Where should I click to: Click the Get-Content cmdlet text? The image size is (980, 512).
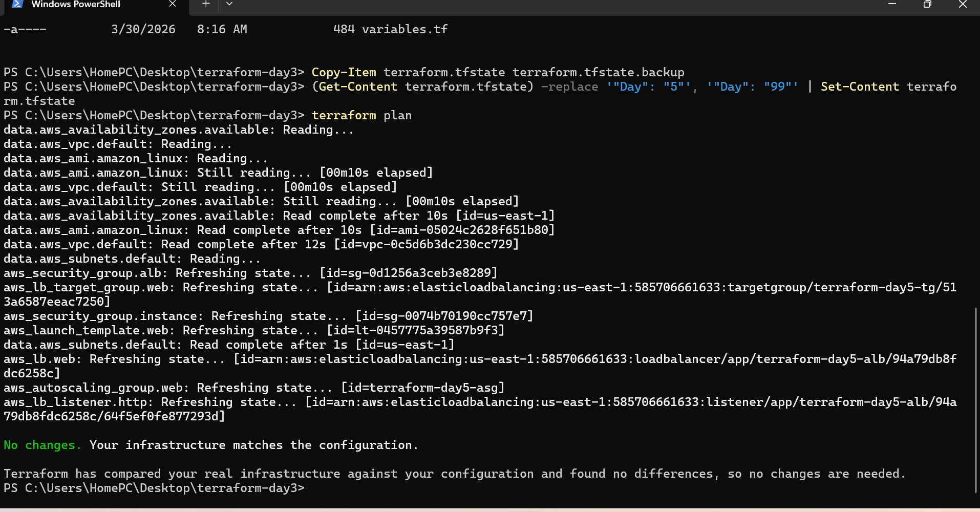point(358,87)
